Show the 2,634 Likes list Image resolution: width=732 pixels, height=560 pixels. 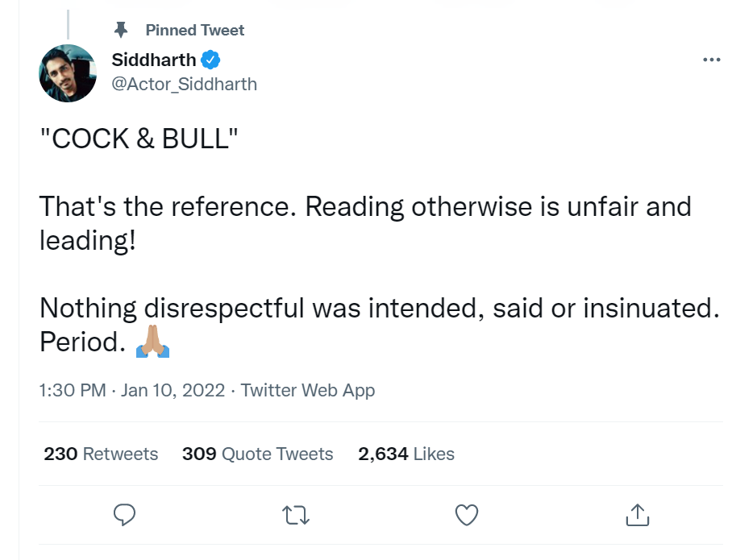pos(406,454)
